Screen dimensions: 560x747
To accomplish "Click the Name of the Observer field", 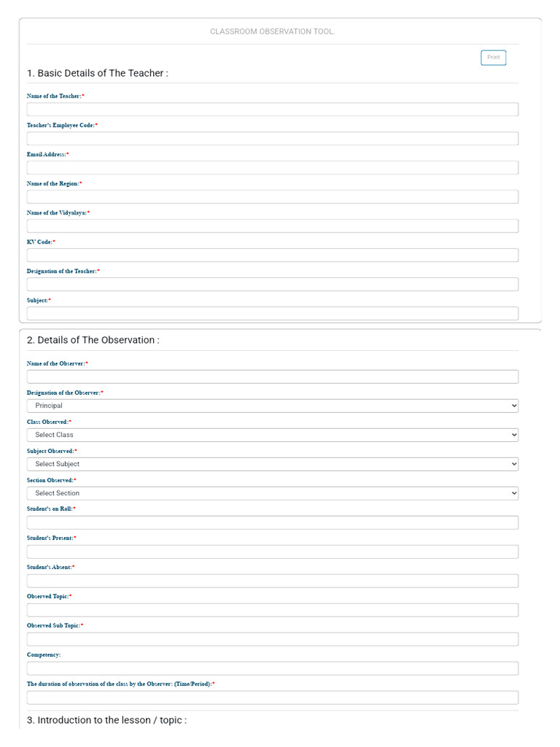I will click(272, 376).
